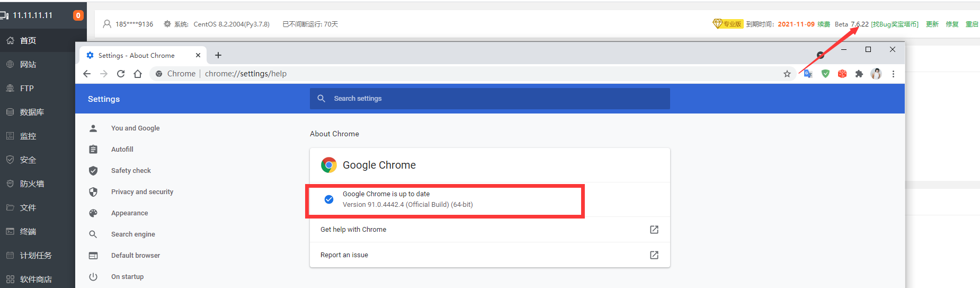Image resolution: width=980 pixels, height=288 pixels.
Task: Open Default browser settings
Action: coord(136,255)
